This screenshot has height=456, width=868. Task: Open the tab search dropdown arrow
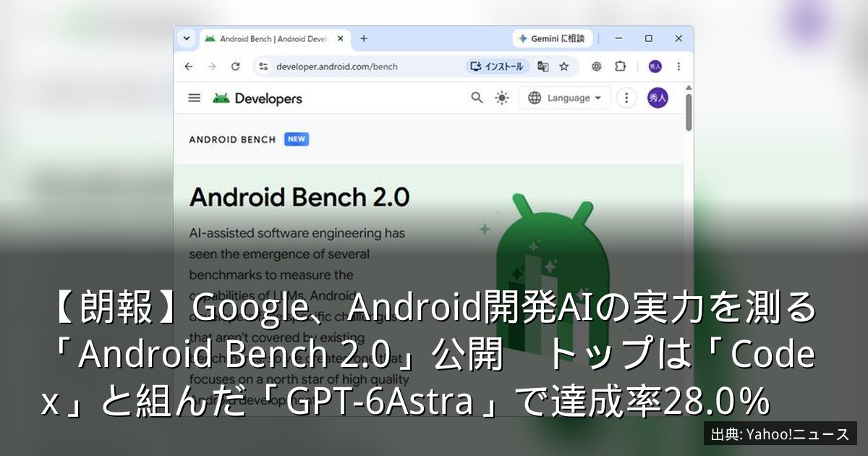[x=187, y=38]
